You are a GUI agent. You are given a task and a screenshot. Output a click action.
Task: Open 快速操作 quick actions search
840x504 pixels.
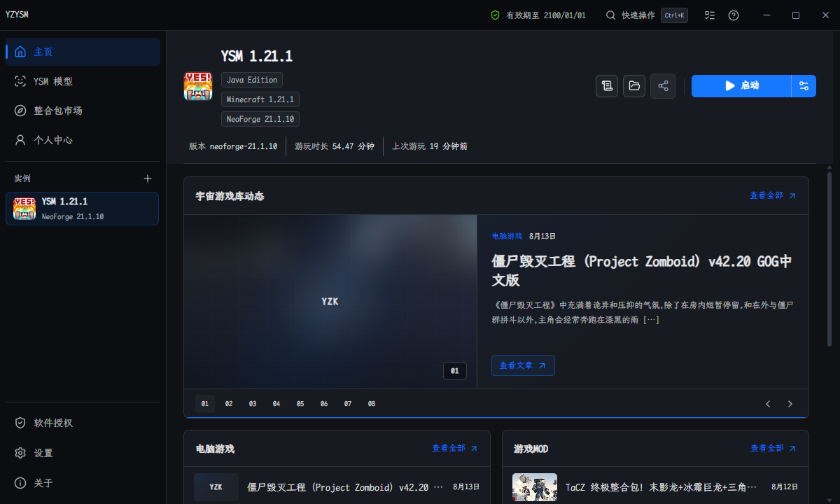tap(630, 15)
